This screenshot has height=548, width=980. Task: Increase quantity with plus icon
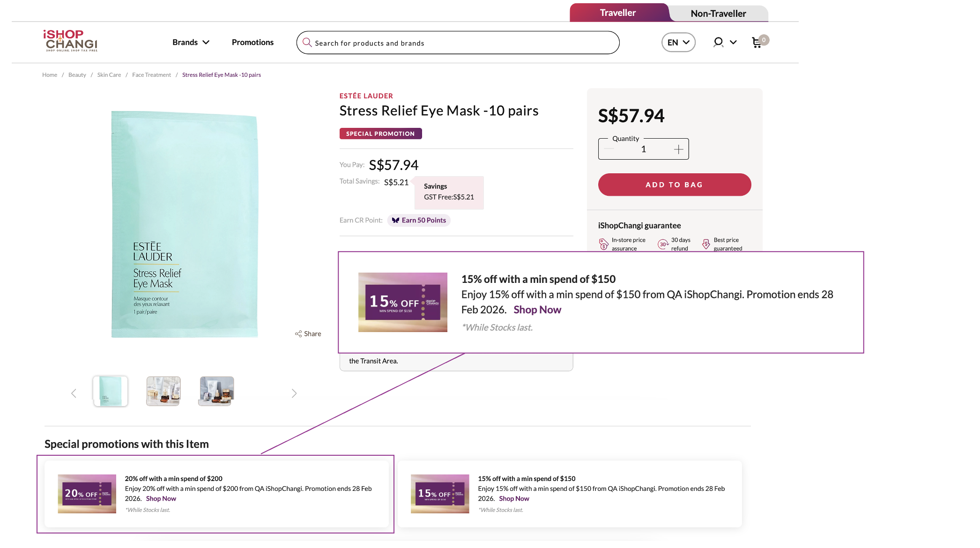(678, 149)
